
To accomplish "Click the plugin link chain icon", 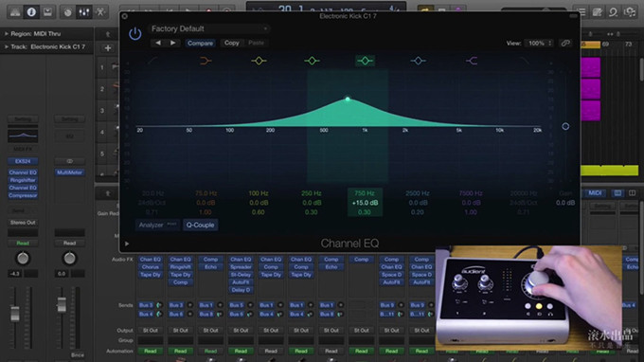I will [565, 44].
